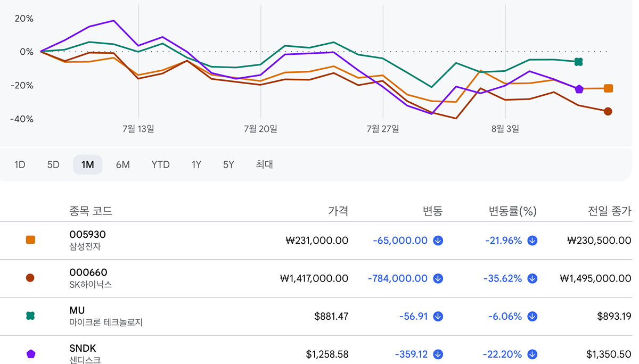The height and width of the screenshot is (364, 639).
Task: Click the 7월 13일 date label on chart
Action: (x=138, y=129)
